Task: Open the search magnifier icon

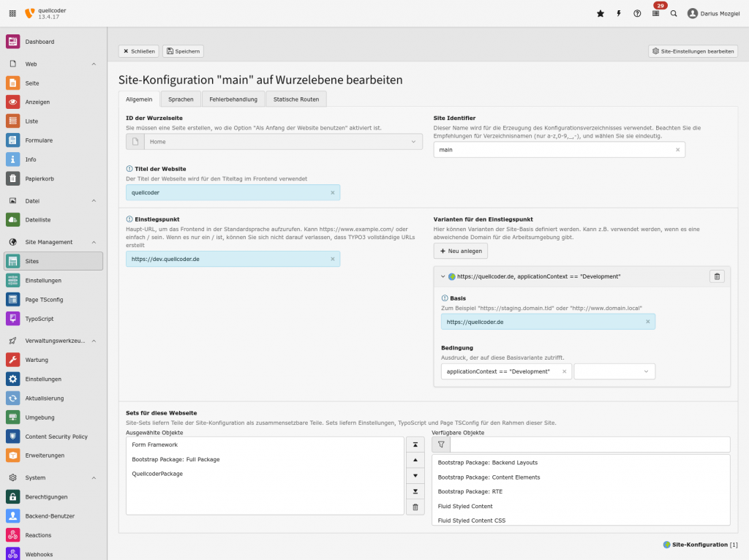Action: coord(674,13)
